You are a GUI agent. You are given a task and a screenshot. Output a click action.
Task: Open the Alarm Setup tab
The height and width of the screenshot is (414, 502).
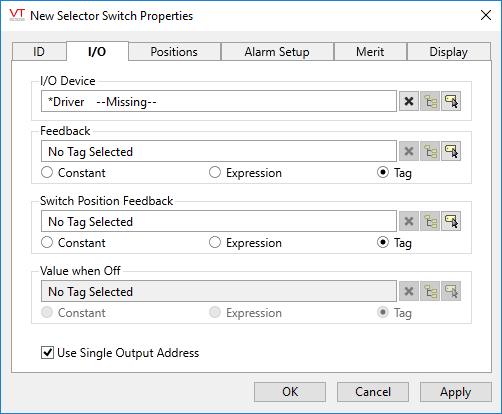(x=277, y=52)
